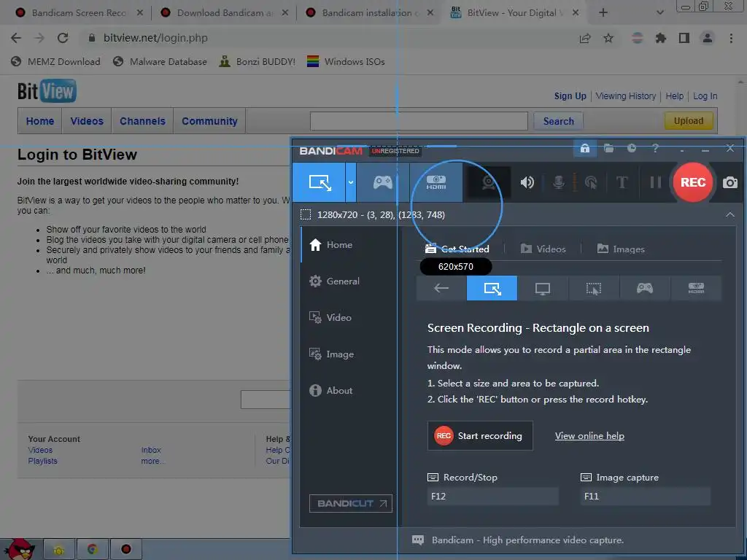Open tab search chevron in Chrome
The width and height of the screenshot is (747, 560).
pos(659,13)
